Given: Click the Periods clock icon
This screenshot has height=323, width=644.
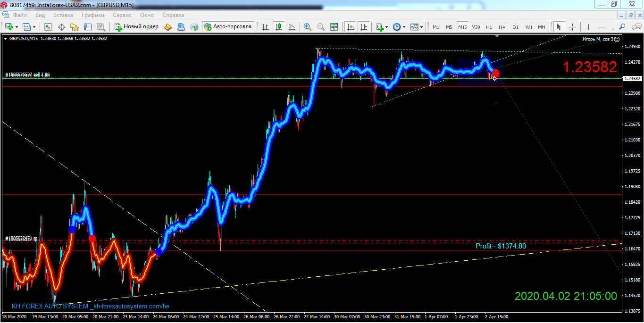Looking at the screenshot, I should [x=397, y=27].
